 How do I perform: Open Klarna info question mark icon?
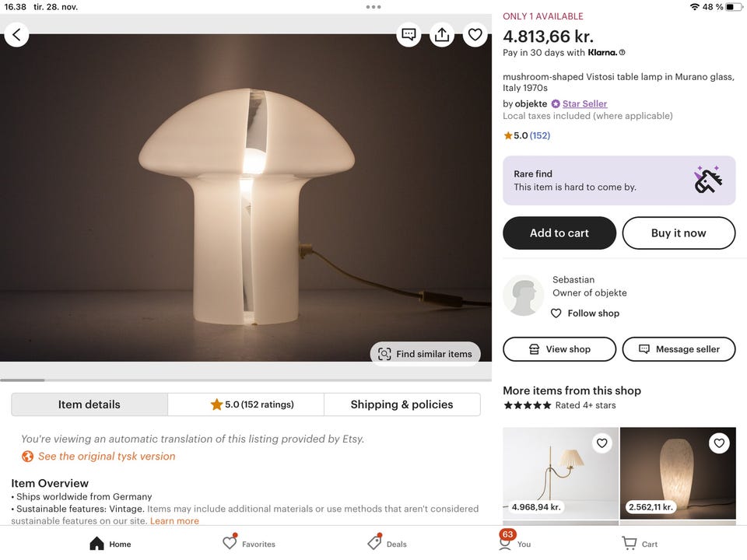click(x=622, y=53)
